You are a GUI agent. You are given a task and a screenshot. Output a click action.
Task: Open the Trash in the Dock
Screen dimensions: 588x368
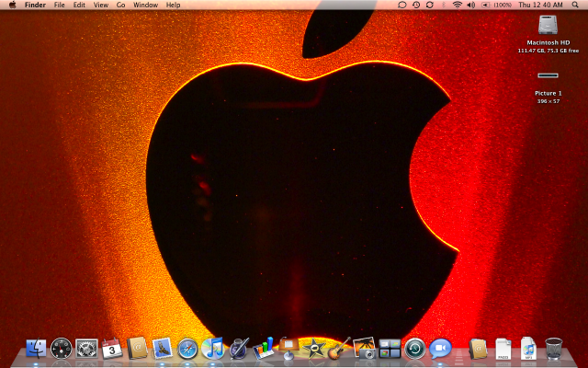[x=554, y=349]
